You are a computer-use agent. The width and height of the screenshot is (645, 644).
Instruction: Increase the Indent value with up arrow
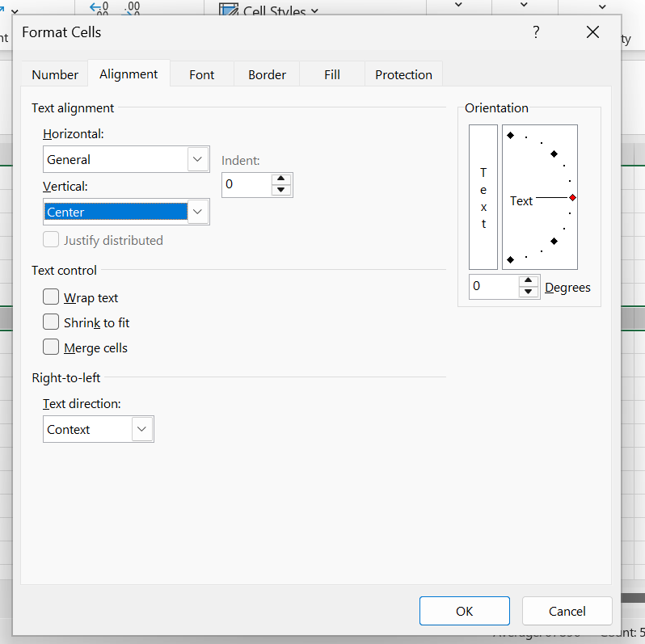(x=281, y=179)
